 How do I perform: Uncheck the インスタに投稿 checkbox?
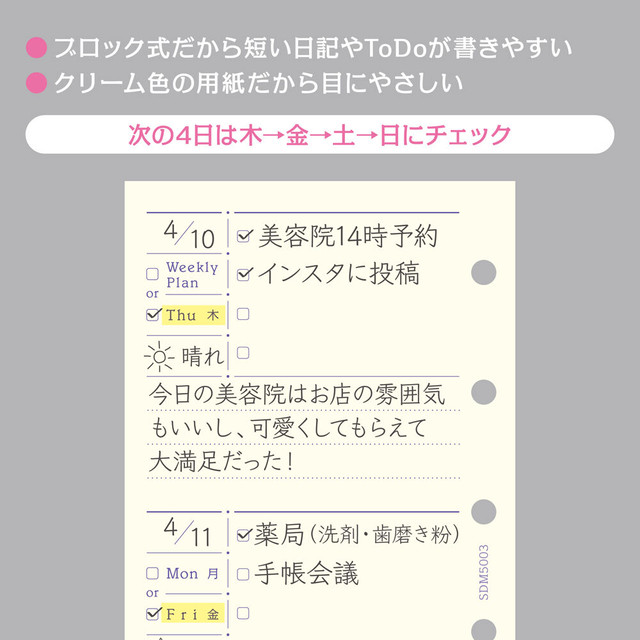244,274
